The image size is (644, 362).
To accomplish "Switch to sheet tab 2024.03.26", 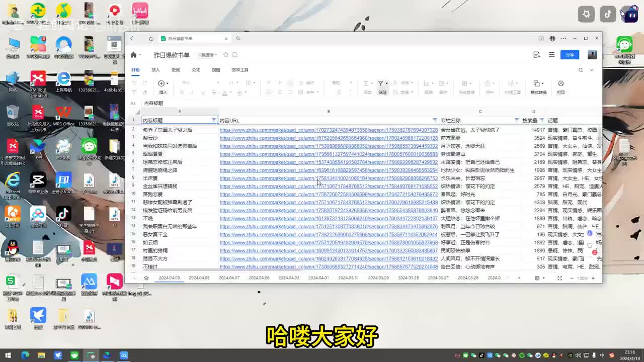I will pos(468,278).
